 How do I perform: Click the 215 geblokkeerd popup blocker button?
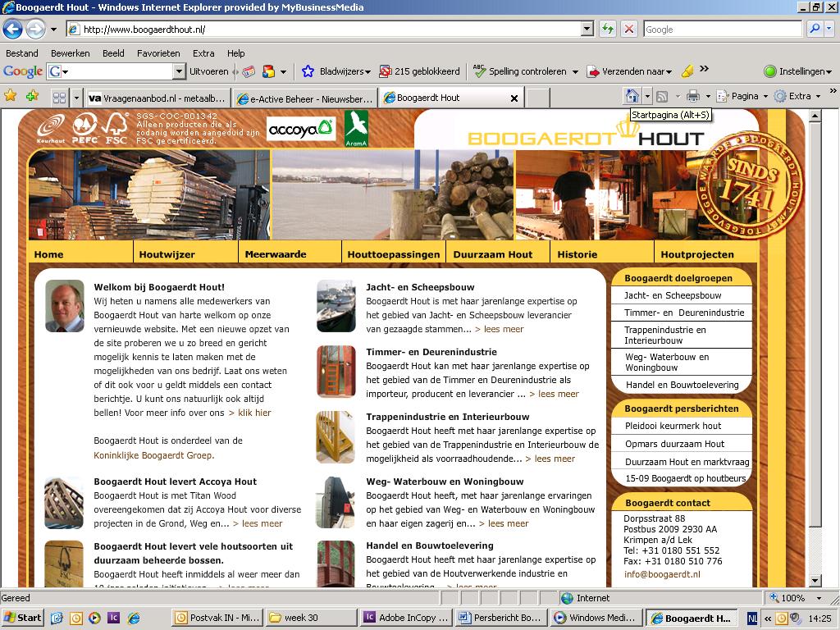point(419,71)
